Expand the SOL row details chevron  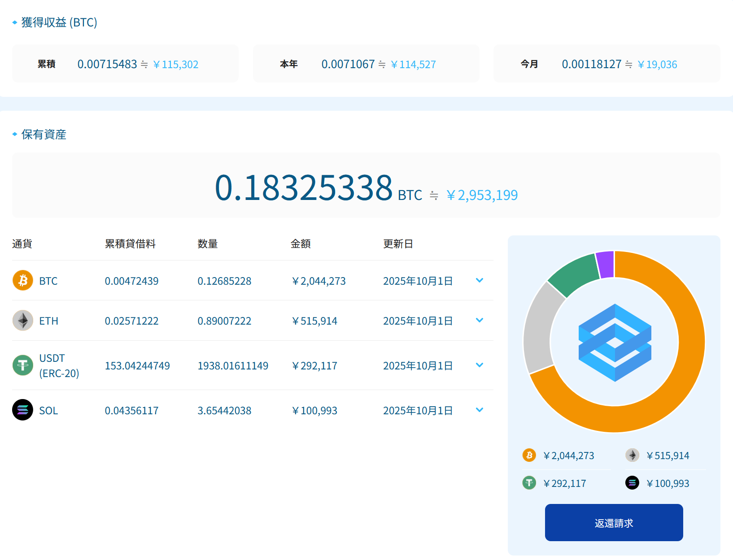click(480, 410)
